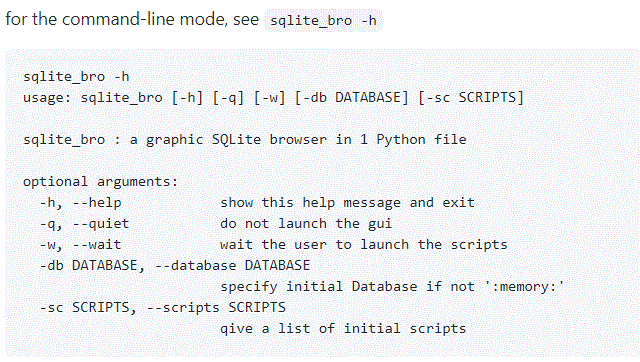Click the word 'Python' in the description
The image size is (640, 362).
pyautogui.click(x=401, y=140)
